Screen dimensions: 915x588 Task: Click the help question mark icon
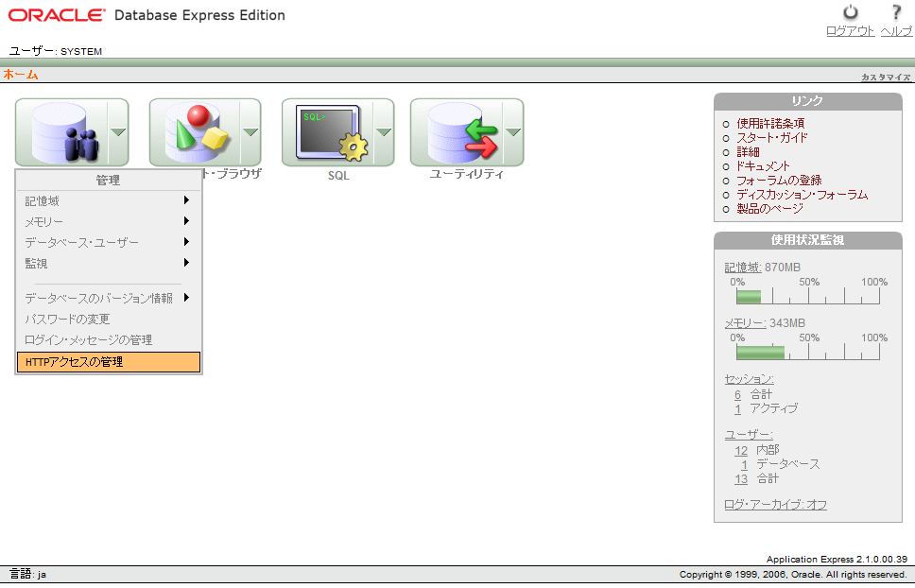[x=896, y=12]
